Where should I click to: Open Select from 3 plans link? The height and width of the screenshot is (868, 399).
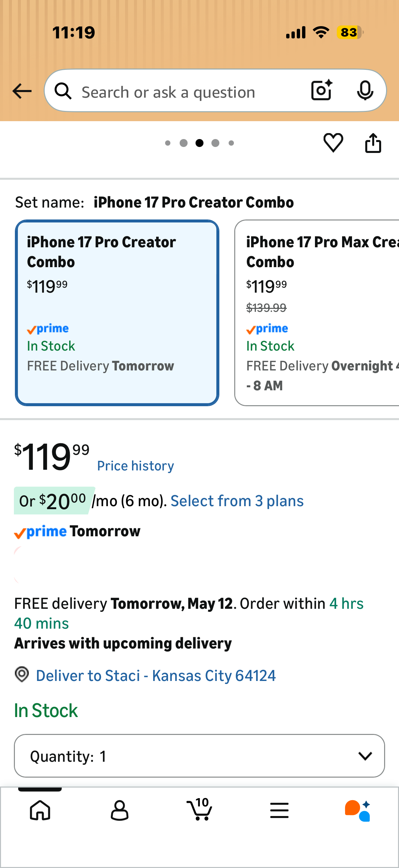click(237, 501)
